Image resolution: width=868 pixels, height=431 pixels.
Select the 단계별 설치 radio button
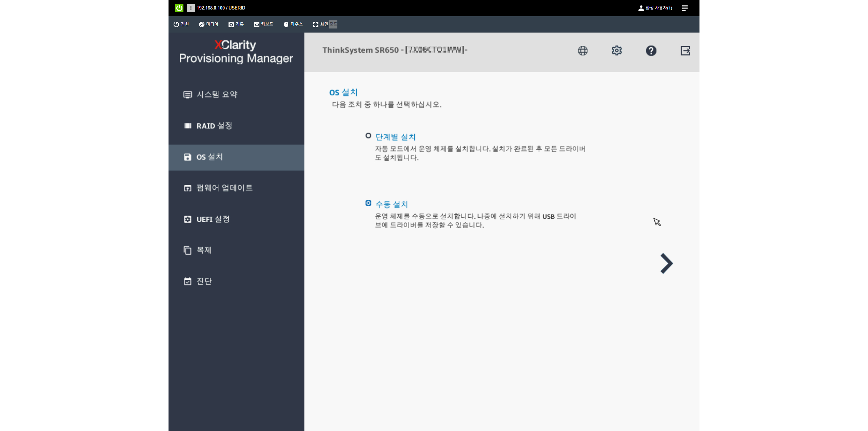[x=368, y=136]
